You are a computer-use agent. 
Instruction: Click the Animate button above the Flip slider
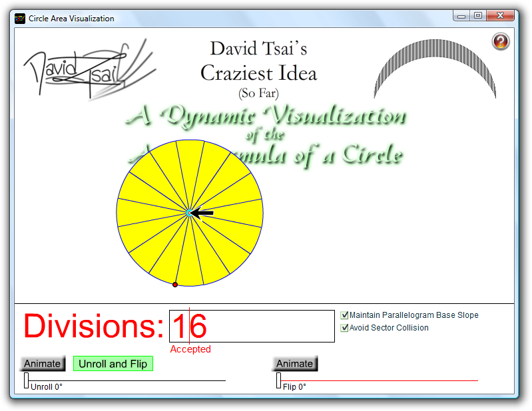coord(294,364)
